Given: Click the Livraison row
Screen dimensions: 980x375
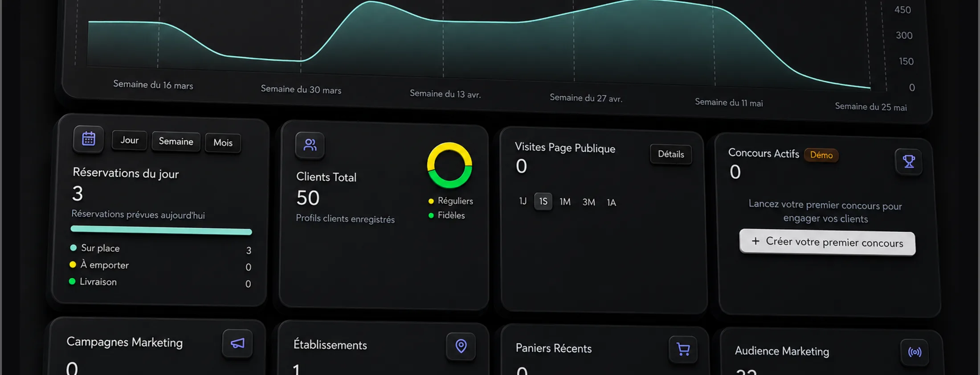Looking at the screenshot, I should pos(160,283).
